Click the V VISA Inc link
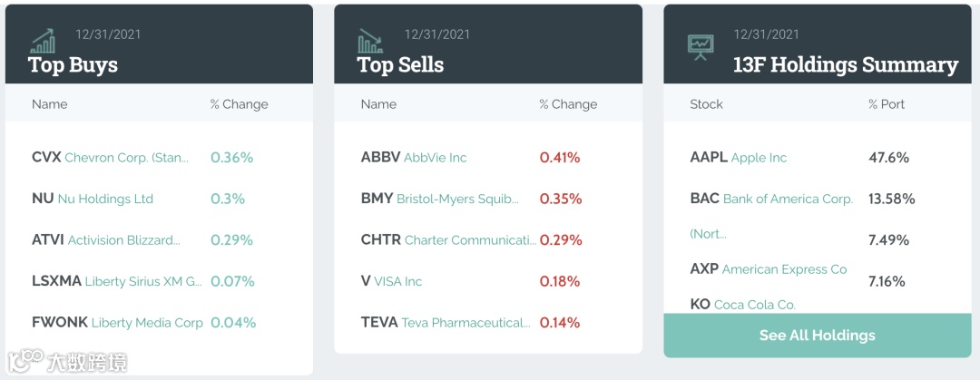This screenshot has width=980, height=380. click(x=392, y=281)
